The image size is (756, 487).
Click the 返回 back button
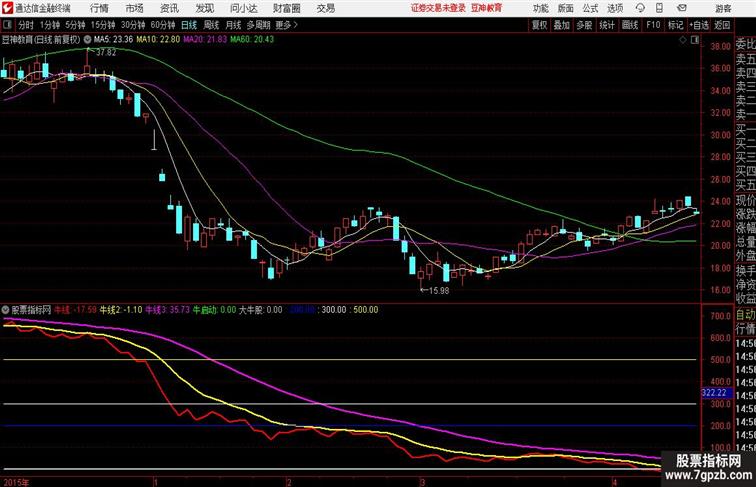pos(722,25)
